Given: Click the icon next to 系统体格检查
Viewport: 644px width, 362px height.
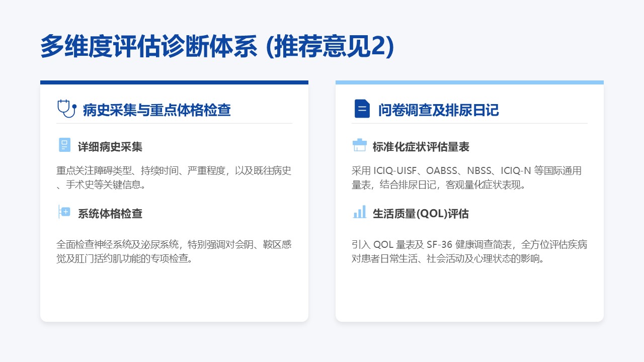Looking at the screenshot, I should tap(64, 212).
